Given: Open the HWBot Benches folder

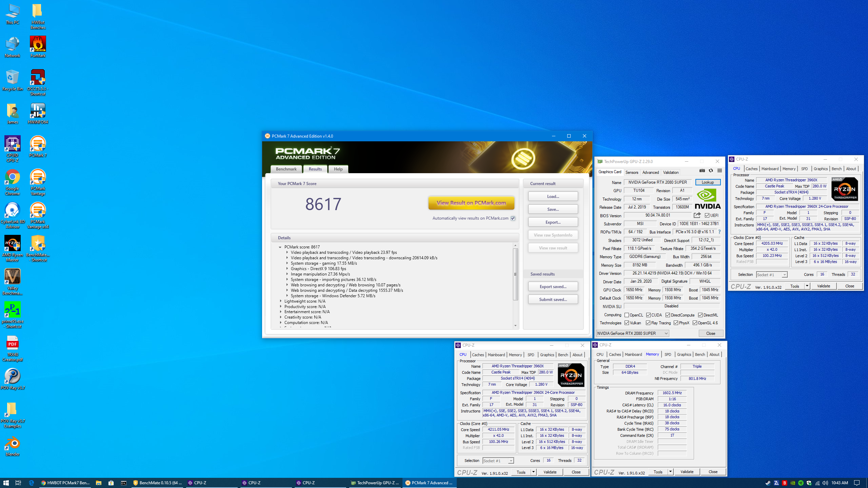Looking at the screenshot, I should [x=38, y=16].
